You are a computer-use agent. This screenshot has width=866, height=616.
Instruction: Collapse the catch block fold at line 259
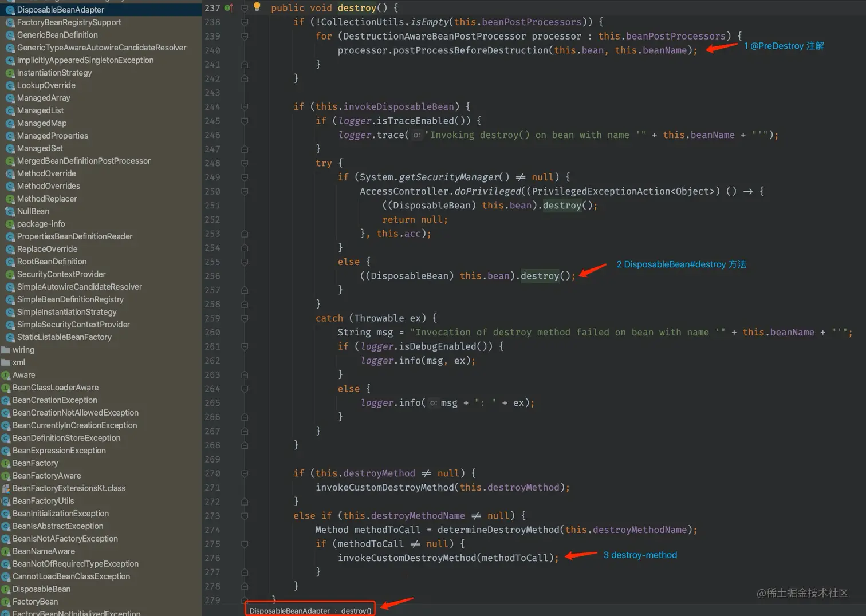pyautogui.click(x=245, y=318)
